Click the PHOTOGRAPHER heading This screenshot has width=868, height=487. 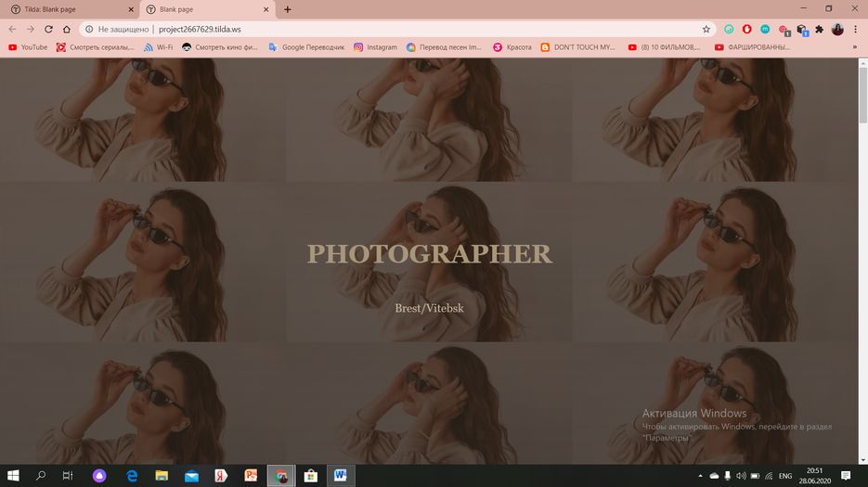click(x=430, y=254)
